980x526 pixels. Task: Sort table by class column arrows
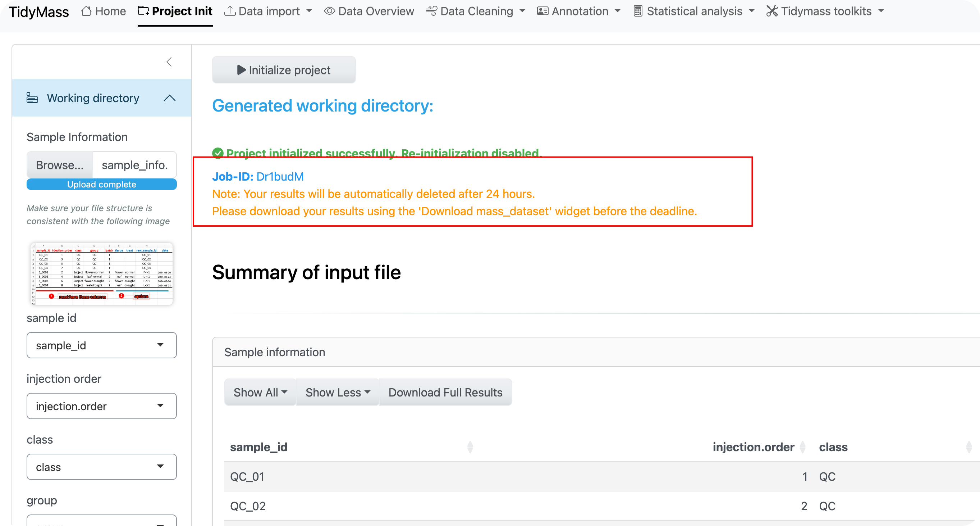tap(968, 447)
